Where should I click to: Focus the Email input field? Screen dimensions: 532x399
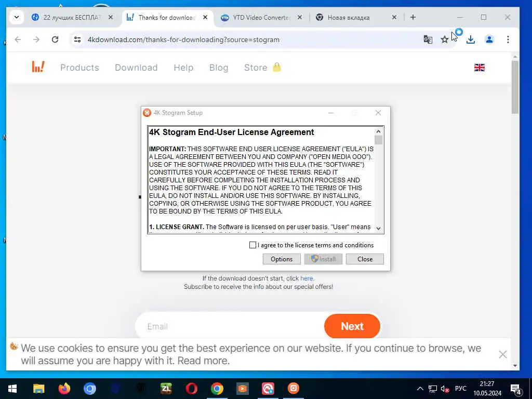(x=231, y=326)
